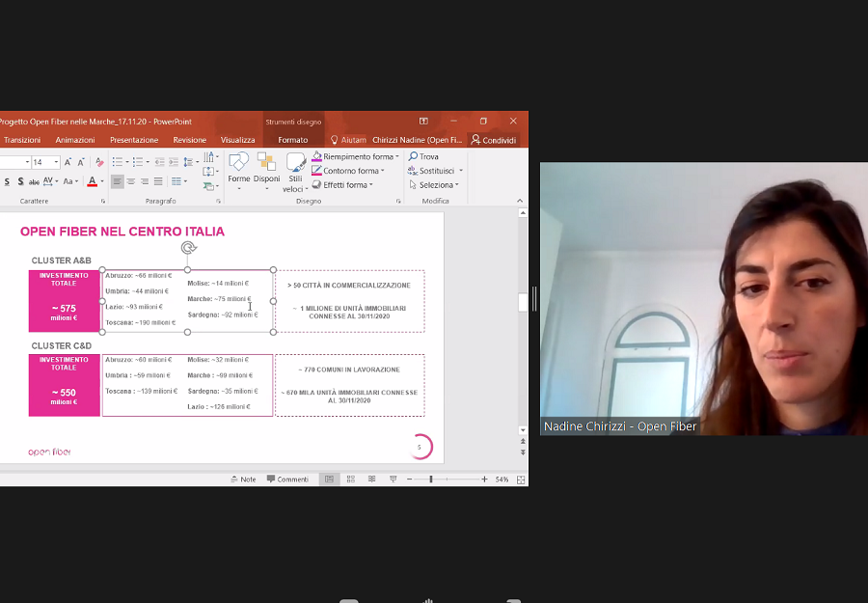This screenshot has height=603, width=868.
Task: Click Sostituisci replace button
Action: tap(431, 171)
